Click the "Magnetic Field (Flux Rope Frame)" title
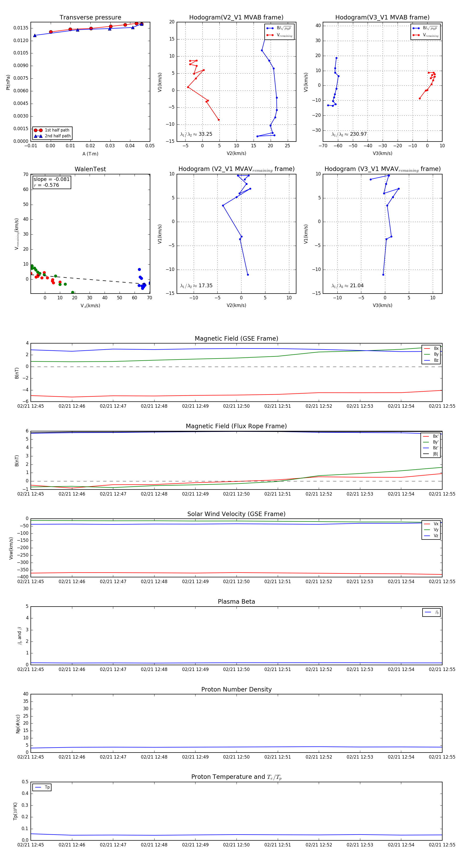Image resolution: width=473 pixels, height=868 pixels. click(236, 426)
